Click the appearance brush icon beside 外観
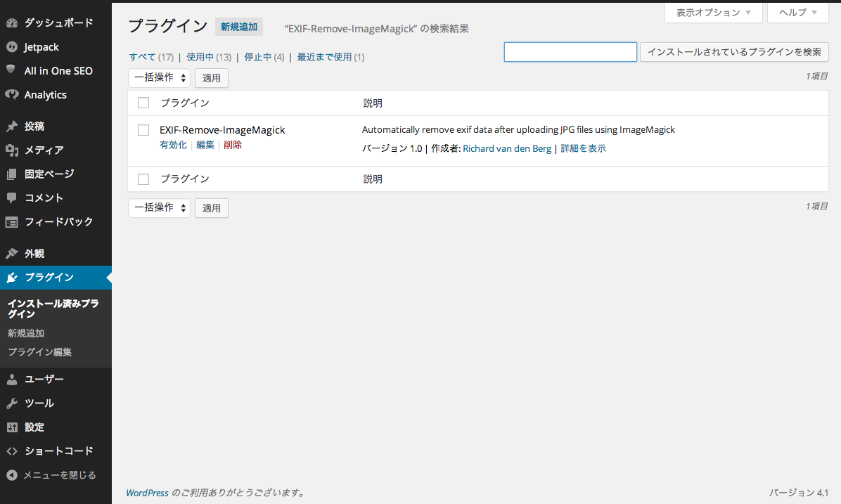841x504 pixels. [x=12, y=253]
